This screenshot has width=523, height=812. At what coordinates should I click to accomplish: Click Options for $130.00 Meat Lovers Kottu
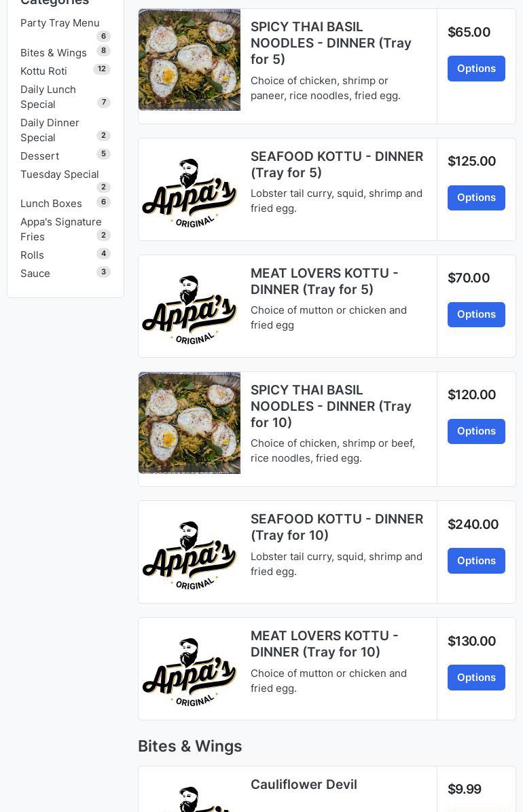pos(476,678)
